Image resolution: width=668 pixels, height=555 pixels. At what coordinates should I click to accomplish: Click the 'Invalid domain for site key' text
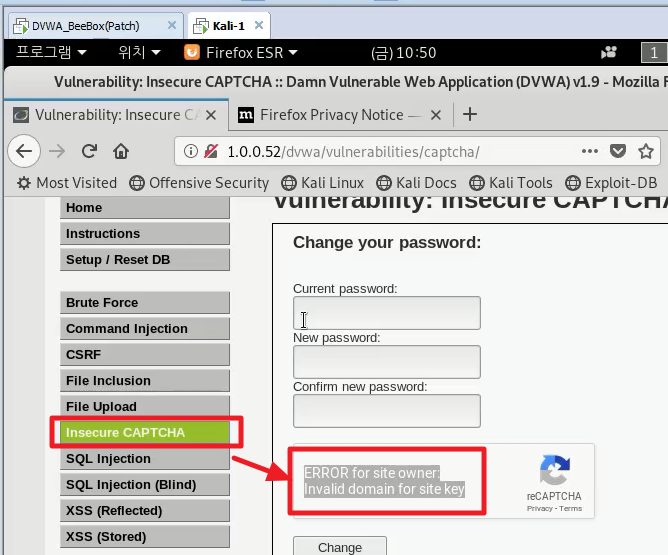(384, 489)
